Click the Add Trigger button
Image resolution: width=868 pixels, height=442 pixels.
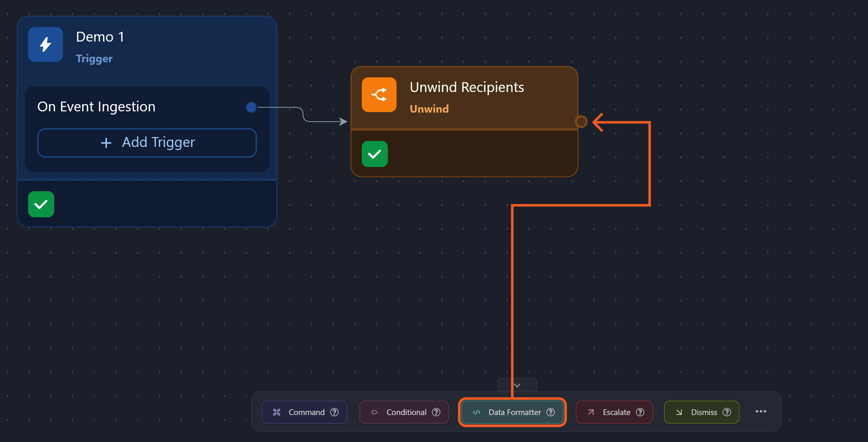[147, 143]
